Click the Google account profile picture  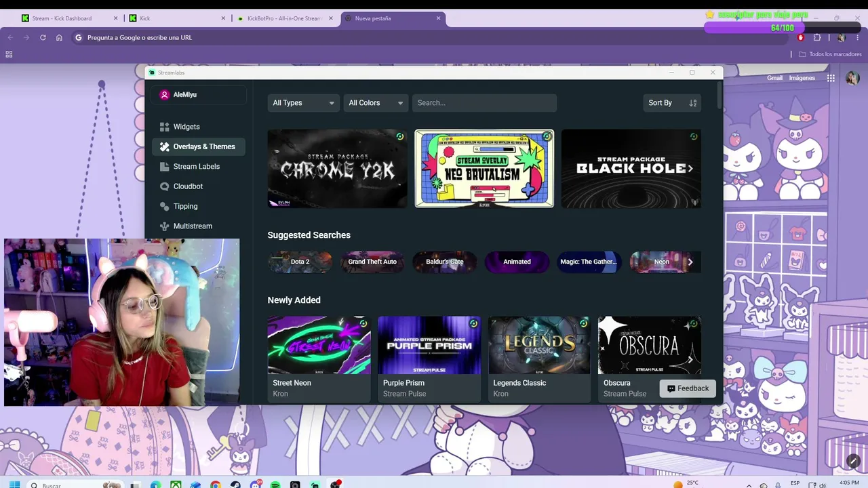tap(852, 78)
